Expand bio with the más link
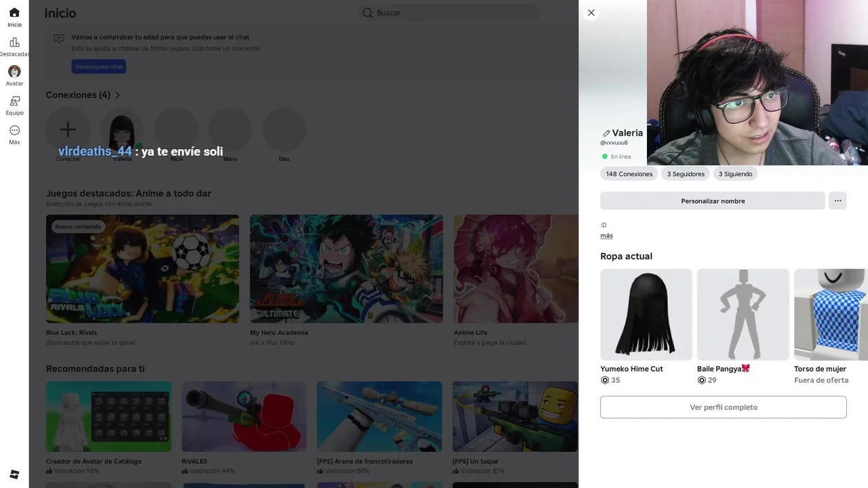Viewport: 868px width, 488px height. coord(606,236)
